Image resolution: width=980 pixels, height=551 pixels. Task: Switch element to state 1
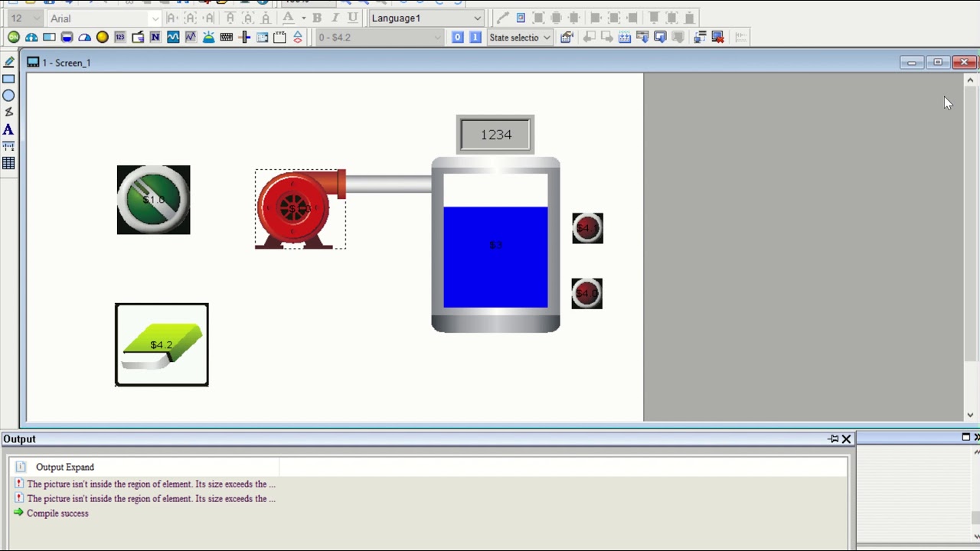[x=475, y=37]
